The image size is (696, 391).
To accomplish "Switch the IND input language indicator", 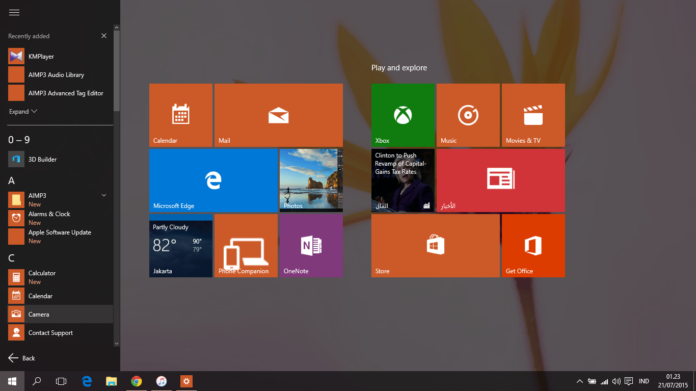I will 644,381.
